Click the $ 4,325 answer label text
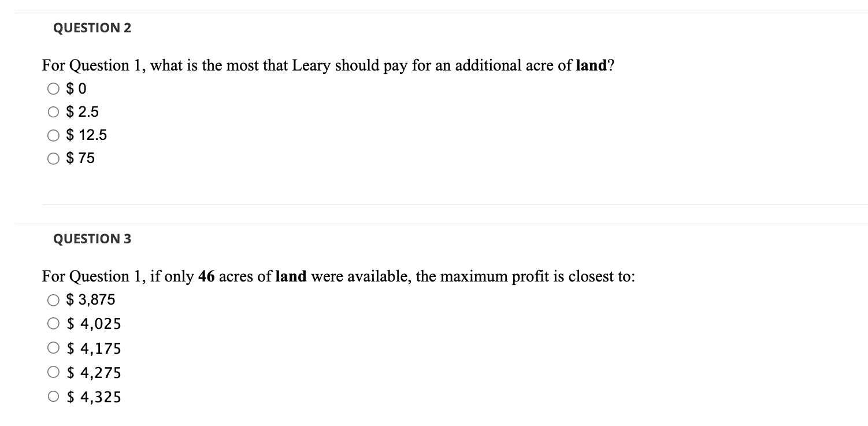The image size is (868, 426). 94,397
